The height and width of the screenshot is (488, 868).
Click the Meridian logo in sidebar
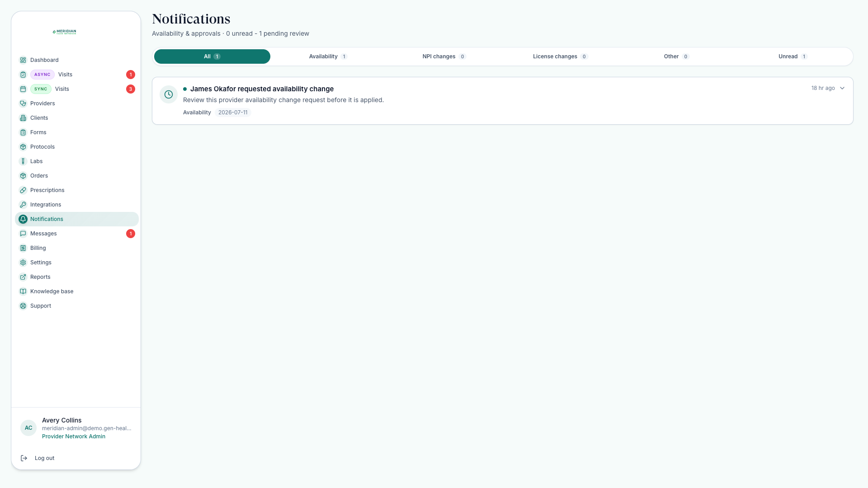[x=64, y=32]
